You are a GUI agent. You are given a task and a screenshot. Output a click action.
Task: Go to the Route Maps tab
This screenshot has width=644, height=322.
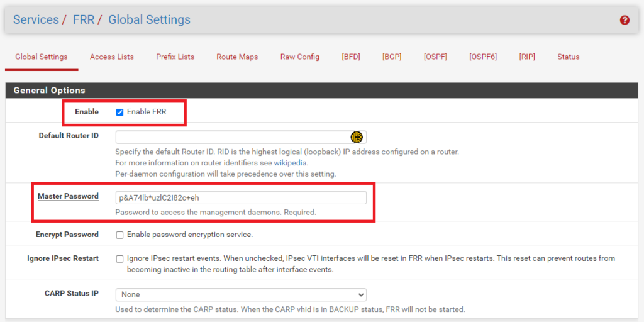point(237,57)
